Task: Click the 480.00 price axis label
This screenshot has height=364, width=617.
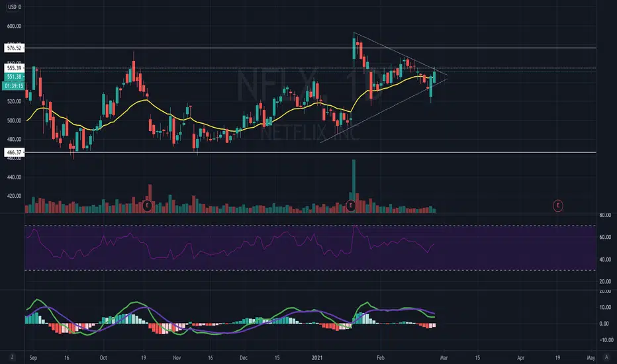Action: 14,139
